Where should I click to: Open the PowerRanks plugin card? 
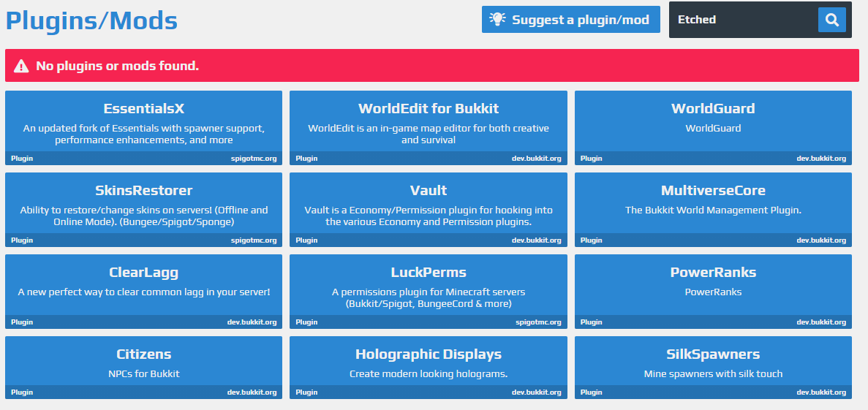click(713, 292)
